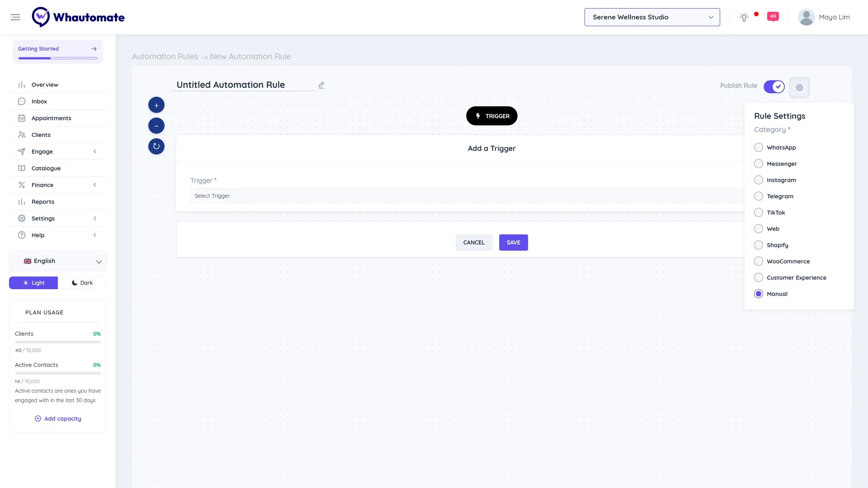Screen dimensions: 868x488
Task: Open Serene Wellness Studio dropdown
Action: (x=652, y=17)
